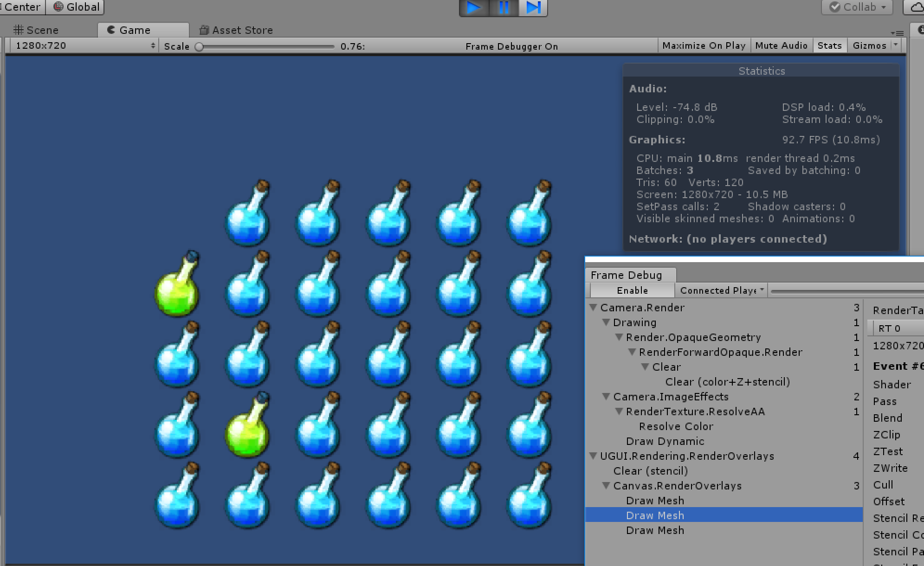This screenshot has height=566, width=924.
Task: Toggle Stats panel visibility
Action: 830,45
